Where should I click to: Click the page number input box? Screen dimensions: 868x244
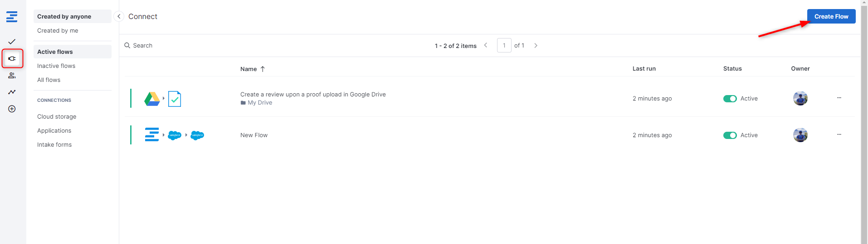504,45
